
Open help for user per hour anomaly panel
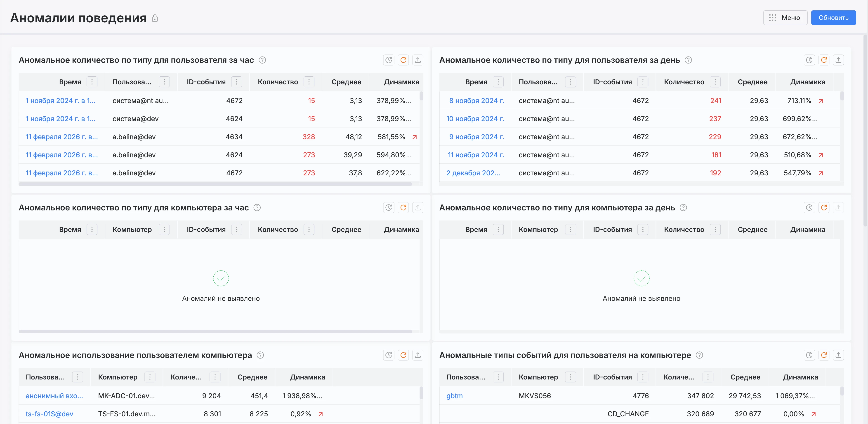click(x=262, y=60)
